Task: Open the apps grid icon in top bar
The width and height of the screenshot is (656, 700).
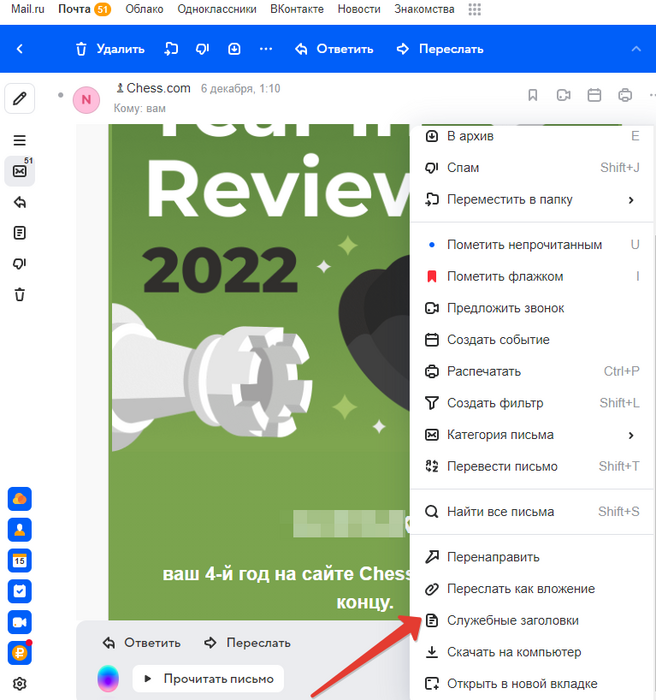Action: click(475, 9)
